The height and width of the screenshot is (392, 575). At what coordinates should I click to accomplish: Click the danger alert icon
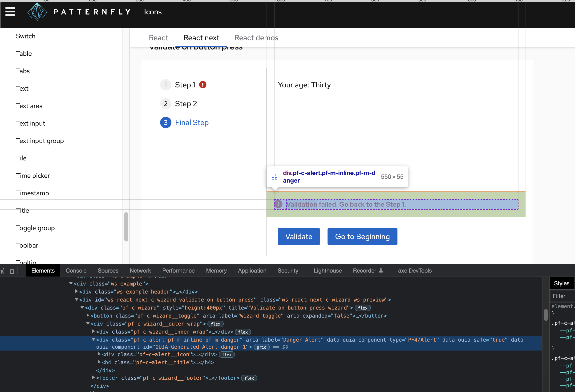pyautogui.click(x=278, y=204)
